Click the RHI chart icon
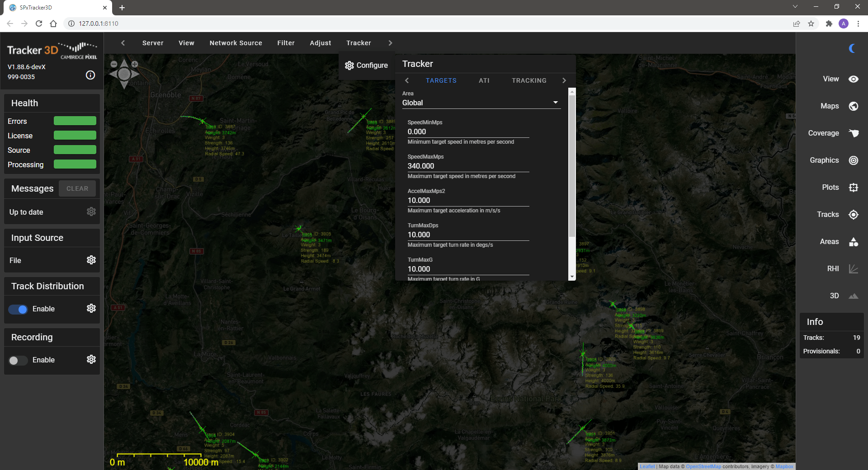The image size is (868, 470). coord(853,269)
